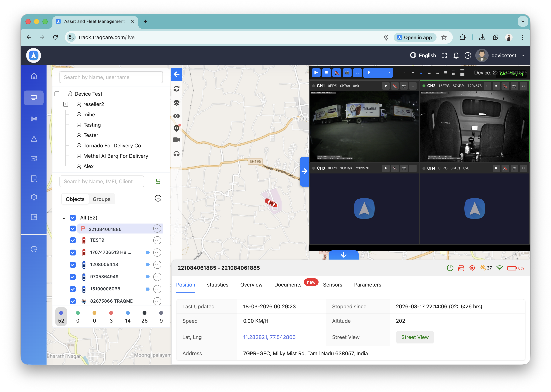Open the English language selector
Image resolution: width=551 pixels, height=392 pixels.
[423, 56]
